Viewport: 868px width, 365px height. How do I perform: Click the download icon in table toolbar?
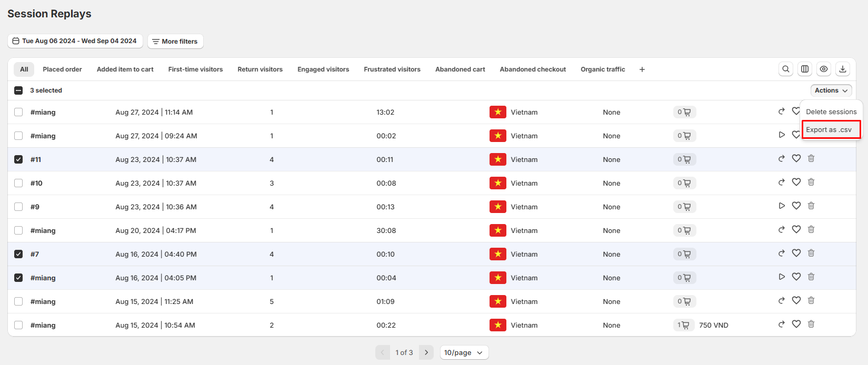tap(843, 69)
